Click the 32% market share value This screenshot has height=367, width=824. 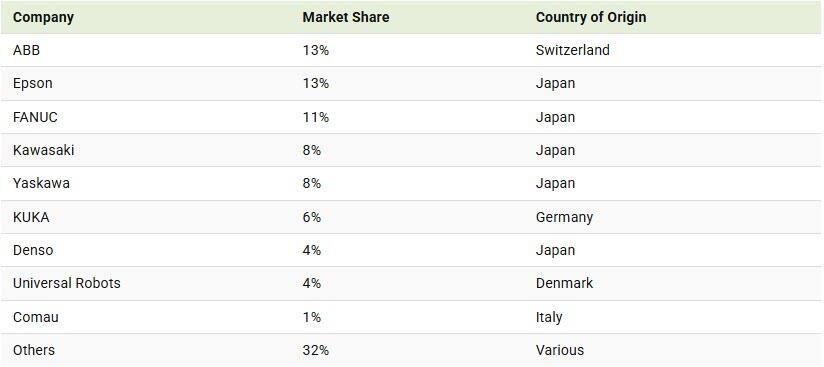point(316,350)
